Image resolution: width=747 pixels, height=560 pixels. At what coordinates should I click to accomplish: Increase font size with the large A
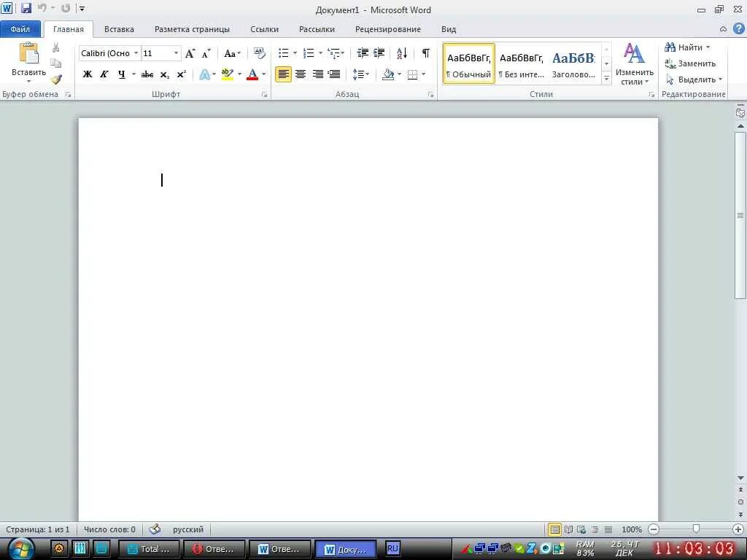tap(190, 53)
